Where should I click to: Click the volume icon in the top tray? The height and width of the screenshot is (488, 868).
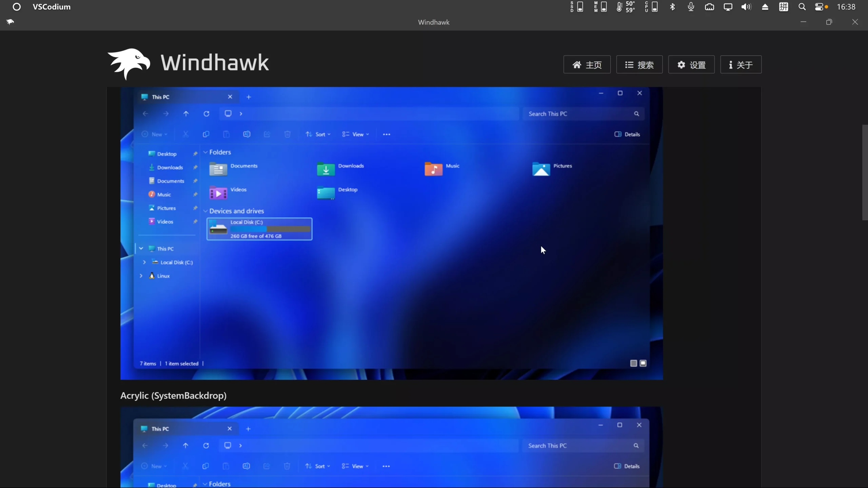pyautogui.click(x=746, y=7)
